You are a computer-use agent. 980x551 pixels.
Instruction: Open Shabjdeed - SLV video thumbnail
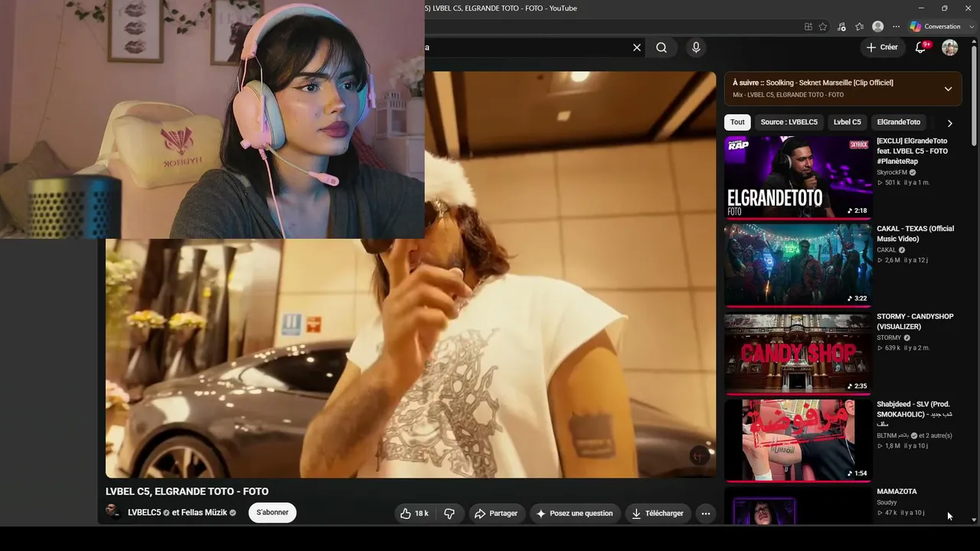click(x=798, y=440)
